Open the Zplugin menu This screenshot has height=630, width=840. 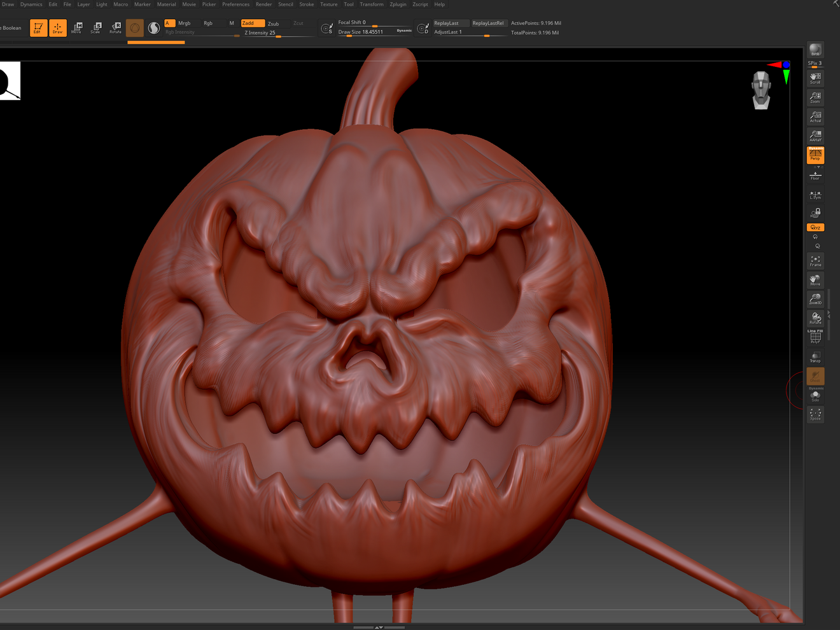click(398, 4)
